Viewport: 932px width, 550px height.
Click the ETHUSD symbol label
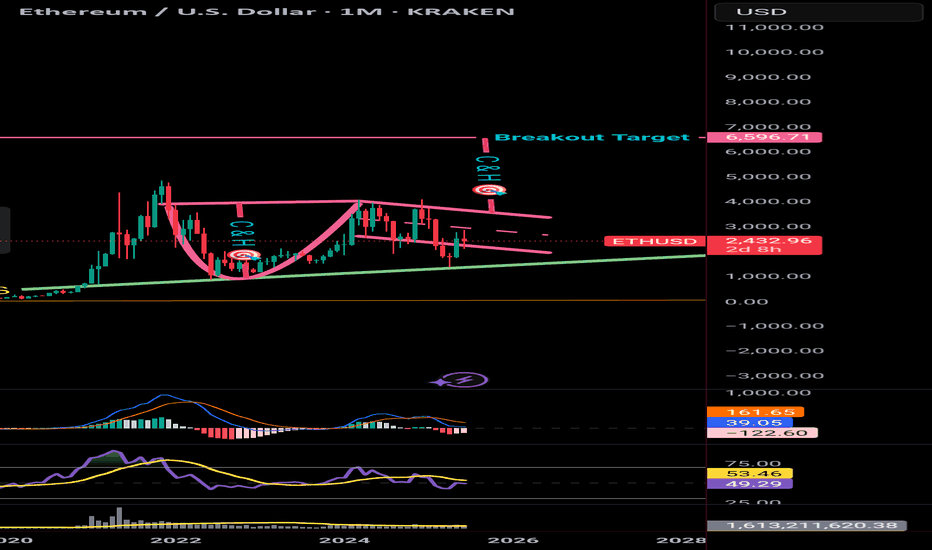click(654, 241)
